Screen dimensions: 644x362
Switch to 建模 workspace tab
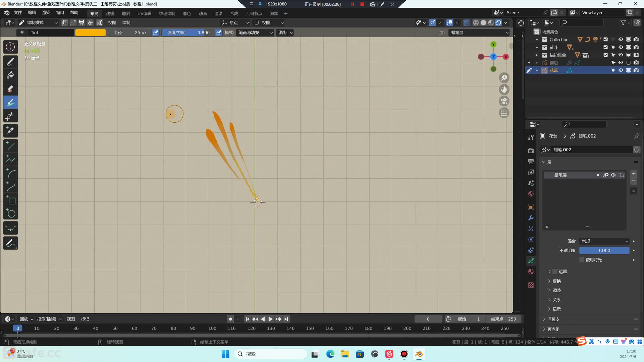point(110,14)
